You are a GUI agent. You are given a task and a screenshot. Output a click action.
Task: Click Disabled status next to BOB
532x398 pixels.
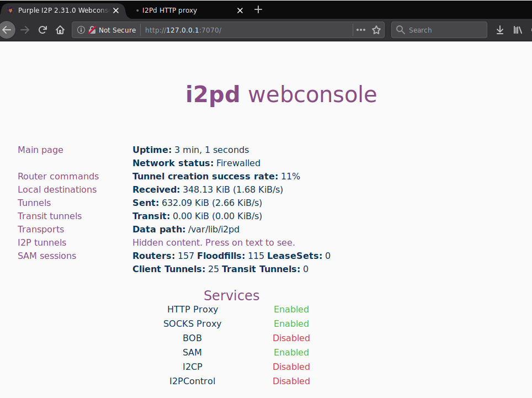pos(291,338)
